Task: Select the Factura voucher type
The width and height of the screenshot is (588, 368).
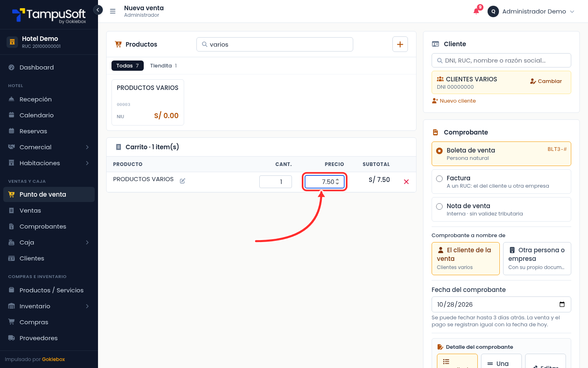Action: (x=501, y=182)
